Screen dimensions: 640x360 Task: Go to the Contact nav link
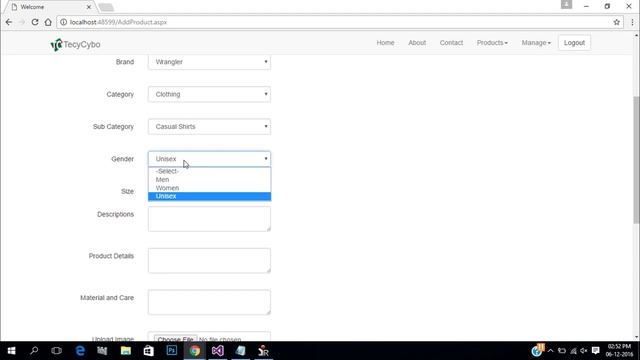tap(451, 43)
